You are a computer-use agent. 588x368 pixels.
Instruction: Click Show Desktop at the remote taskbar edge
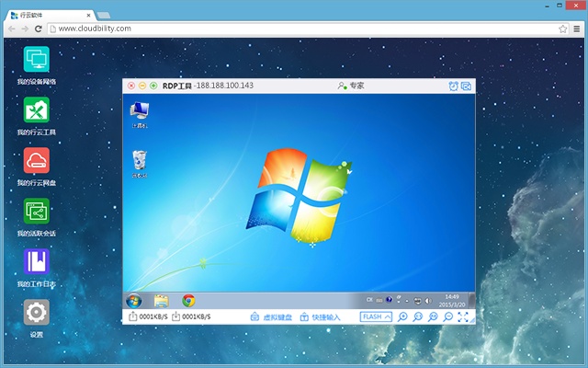point(471,301)
